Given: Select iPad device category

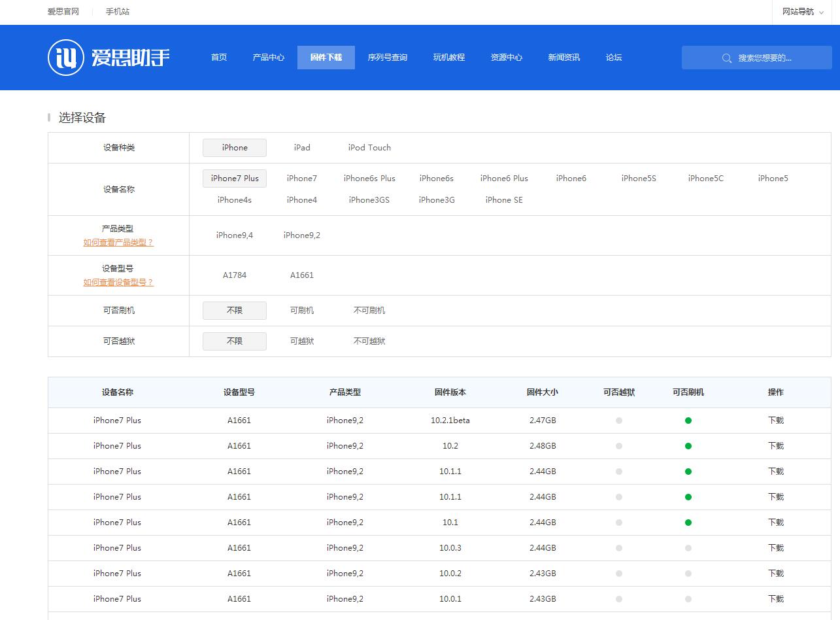Looking at the screenshot, I should pyautogui.click(x=301, y=148).
